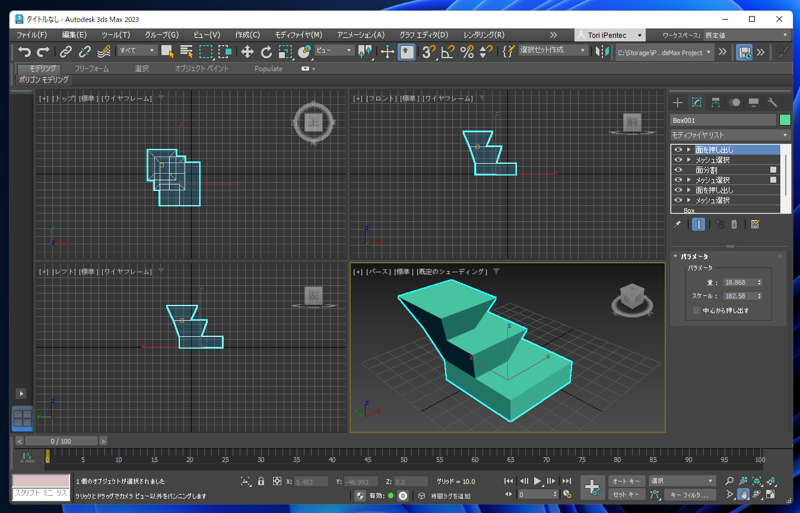Click the 0 / 100 time slider

[x=61, y=441]
